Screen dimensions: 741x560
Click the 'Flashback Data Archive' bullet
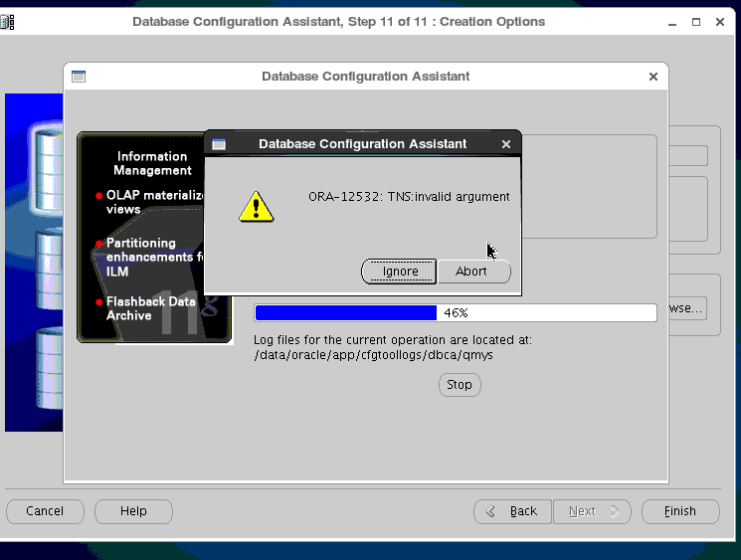tap(146, 308)
